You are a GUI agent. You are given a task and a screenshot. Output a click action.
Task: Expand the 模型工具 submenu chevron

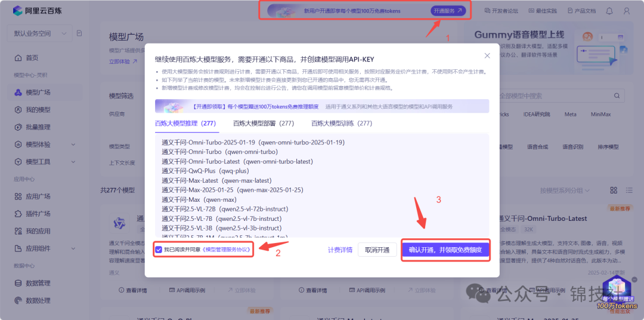coord(73,162)
